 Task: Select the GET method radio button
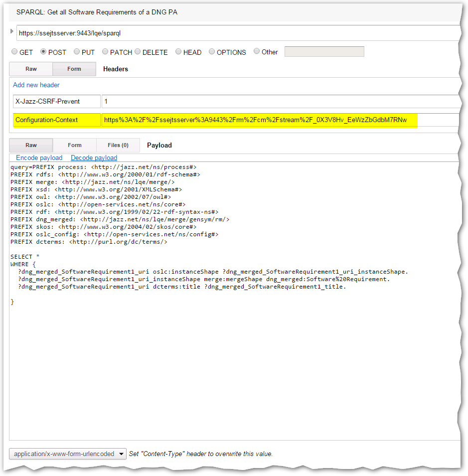tap(14, 52)
